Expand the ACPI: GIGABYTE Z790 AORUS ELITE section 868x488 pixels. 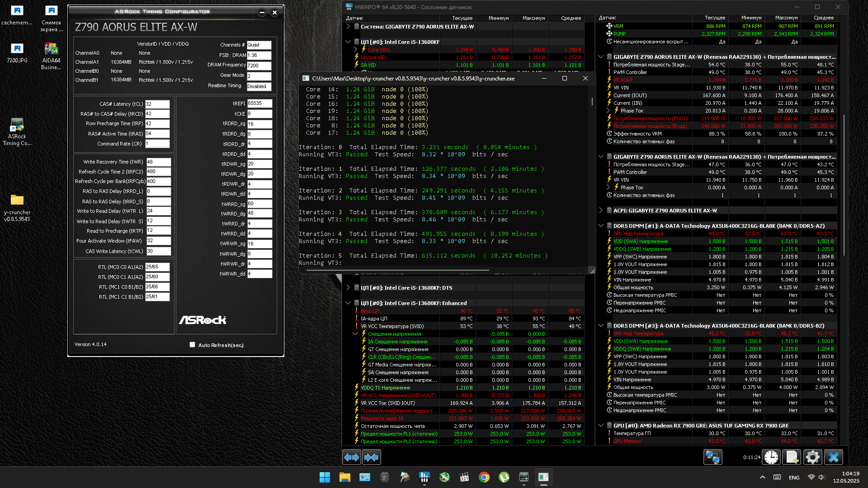click(x=601, y=211)
